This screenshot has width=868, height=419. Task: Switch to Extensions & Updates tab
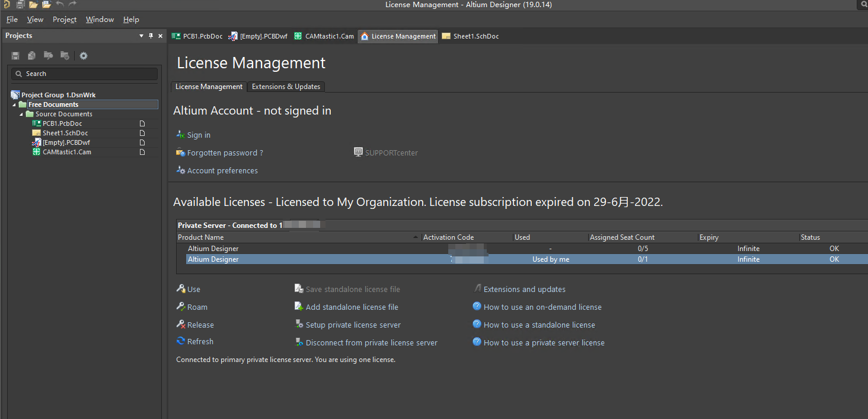pyautogui.click(x=286, y=87)
